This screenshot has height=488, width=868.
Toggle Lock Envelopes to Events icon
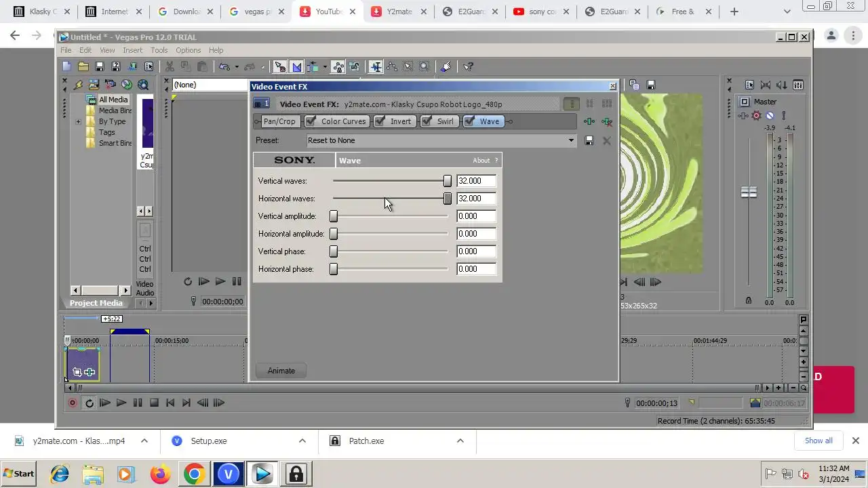coord(338,66)
